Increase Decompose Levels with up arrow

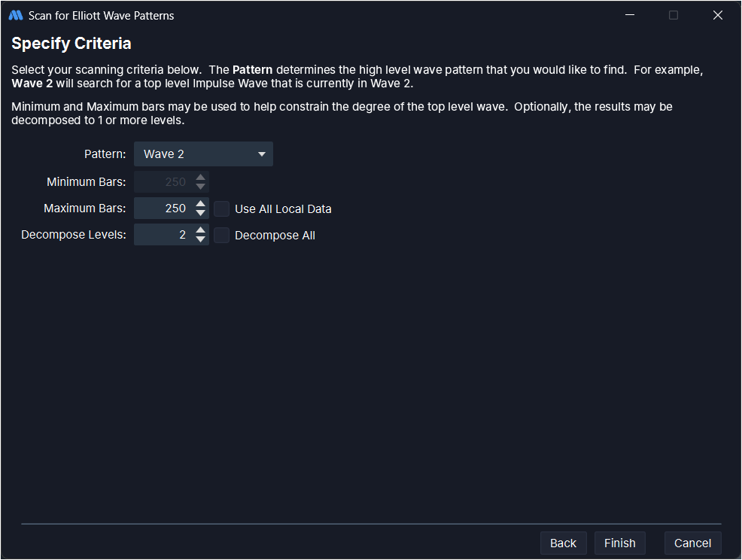click(200, 231)
